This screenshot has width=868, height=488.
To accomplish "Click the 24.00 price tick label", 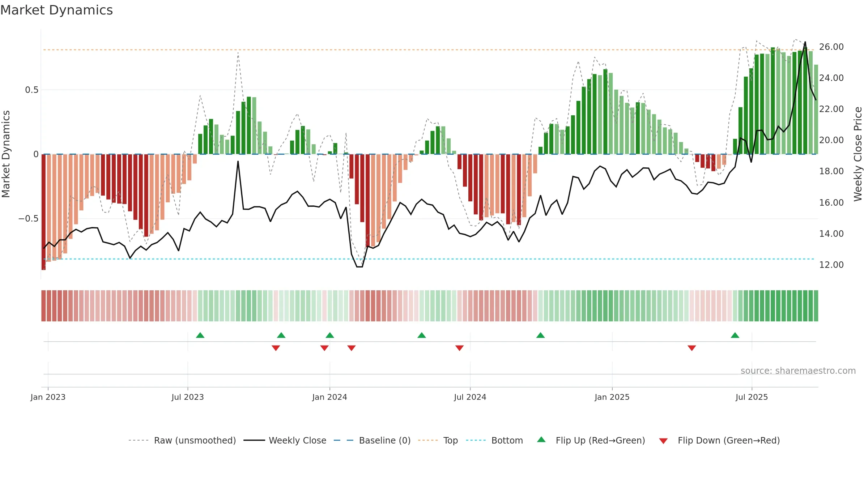I will click(x=831, y=78).
